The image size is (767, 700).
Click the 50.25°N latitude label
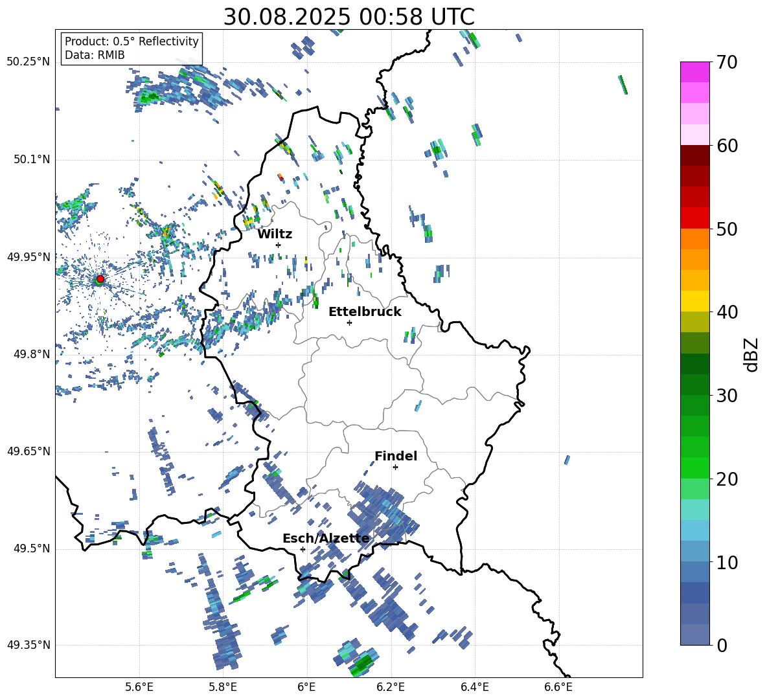pos(29,62)
